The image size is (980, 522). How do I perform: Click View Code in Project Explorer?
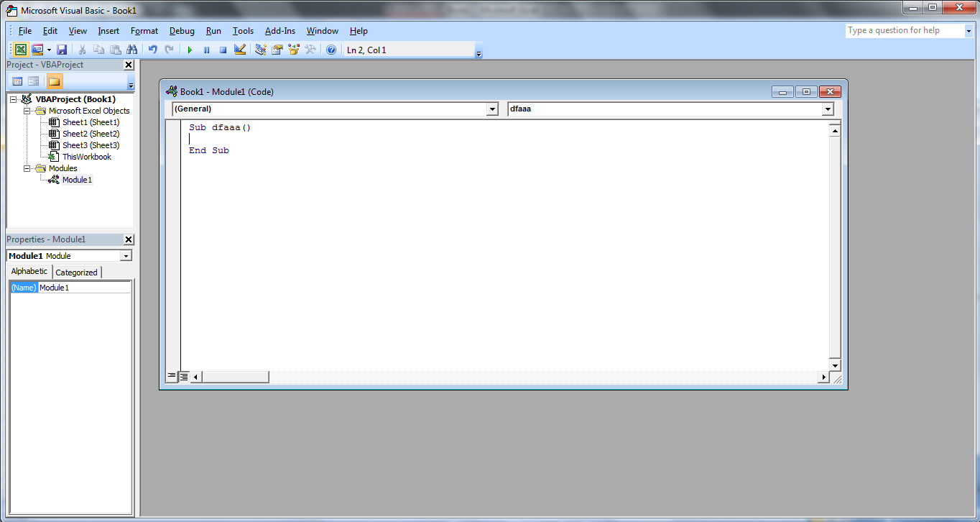pyautogui.click(x=17, y=81)
